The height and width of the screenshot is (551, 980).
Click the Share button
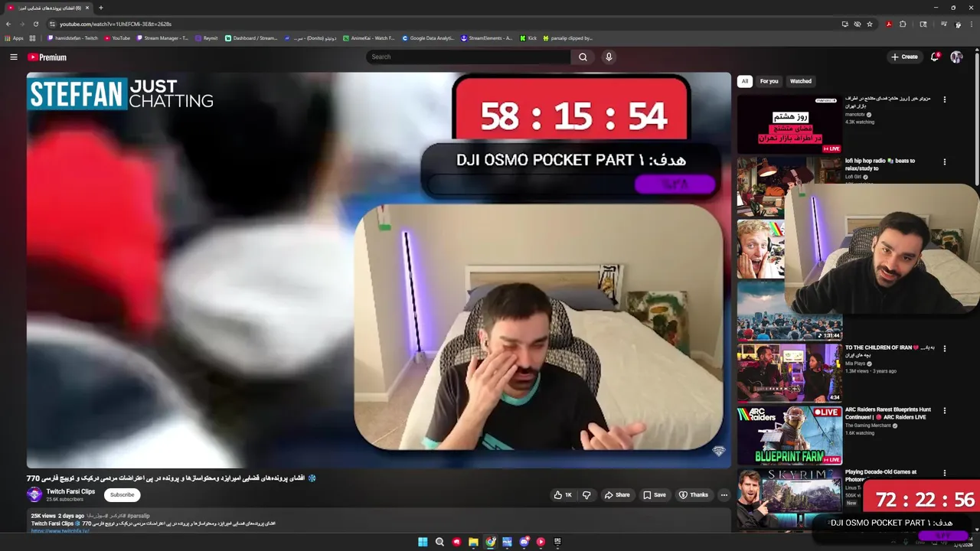click(617, 495)
